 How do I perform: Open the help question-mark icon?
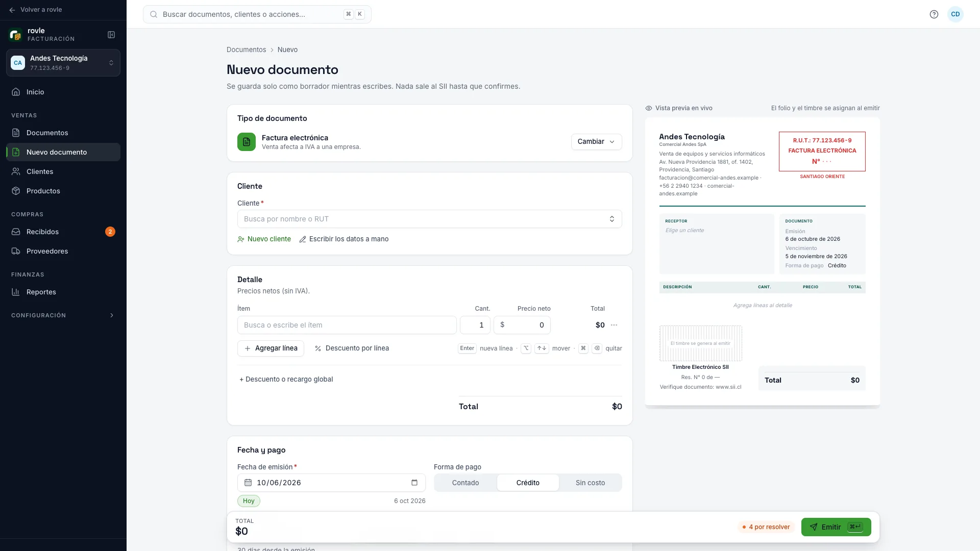[x=934, y=14]
